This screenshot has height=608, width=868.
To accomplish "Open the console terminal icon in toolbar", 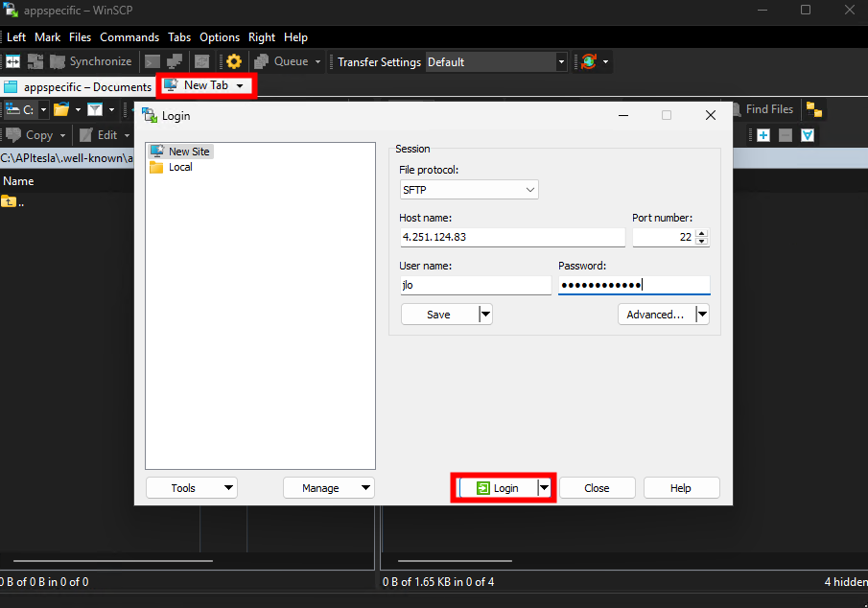I will pos(152,61).
